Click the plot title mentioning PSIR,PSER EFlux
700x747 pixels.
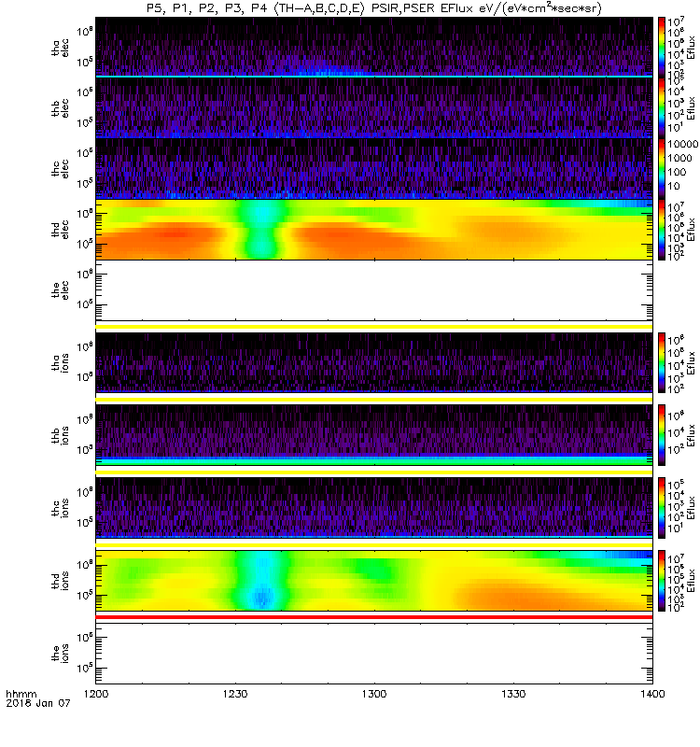click(374, 8)
